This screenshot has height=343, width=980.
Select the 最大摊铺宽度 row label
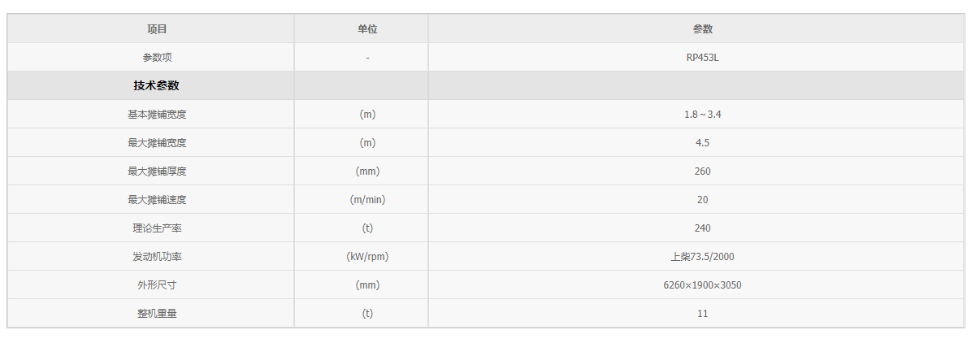[x=157, y=143]
